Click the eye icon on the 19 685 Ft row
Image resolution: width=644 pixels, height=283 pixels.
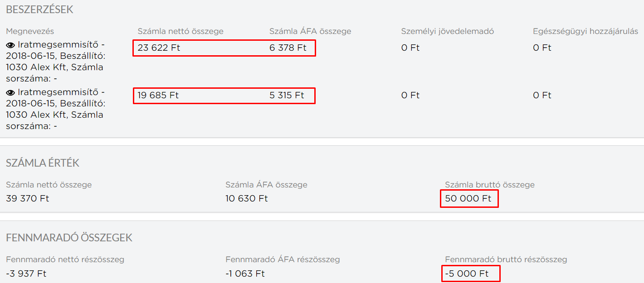pyautogui.click(x=10, y=92)
